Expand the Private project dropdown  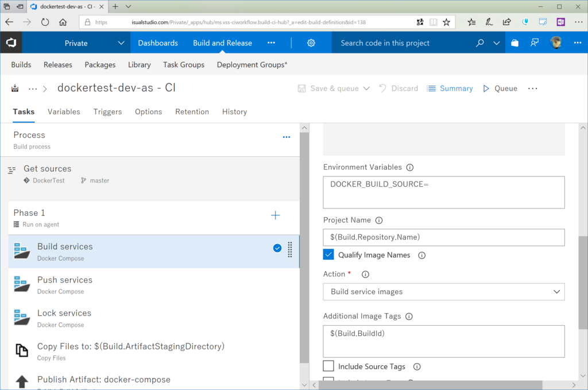[x=121, y=43]
